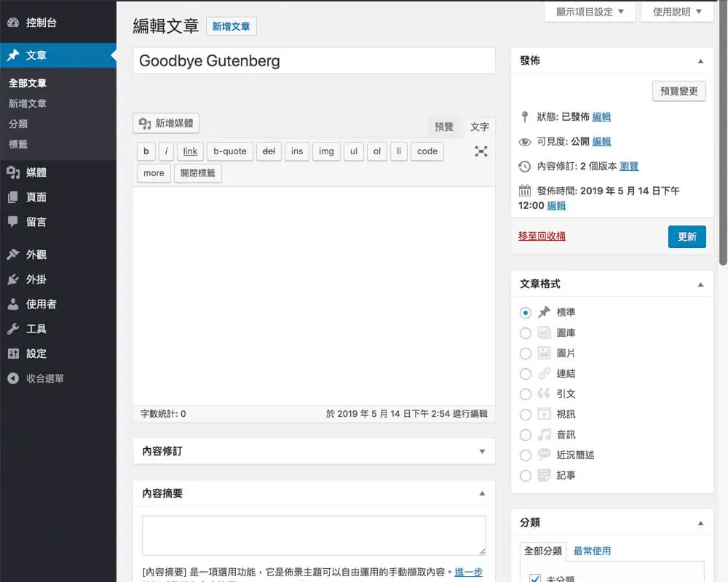Viewport: 728px width, 582px height.
Task: Click the 更新 update button
Action: tap(687, 236)
